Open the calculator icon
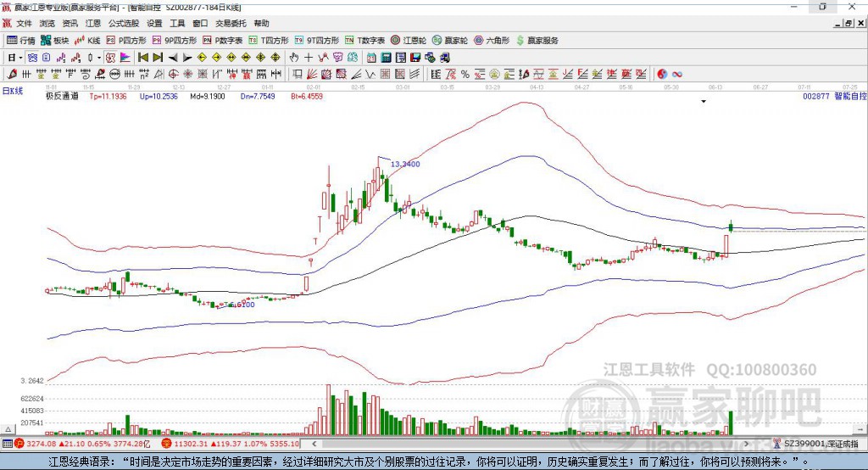The height and width of the screenshot is (470, 868). [x=387, y=58]
